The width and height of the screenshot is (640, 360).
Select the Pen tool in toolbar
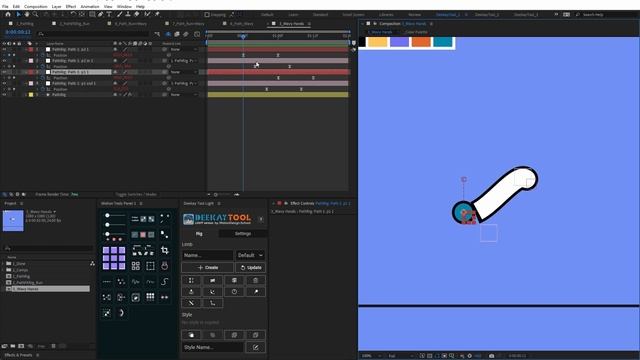click(x=101, y=14)
